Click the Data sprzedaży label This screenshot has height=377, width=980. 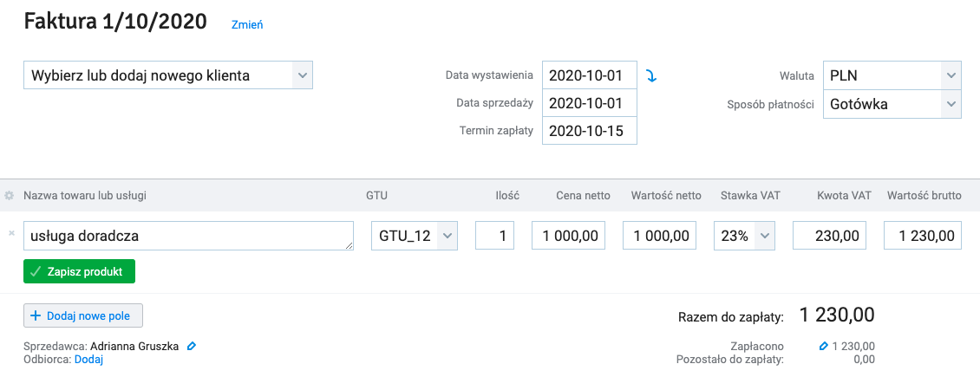coord(495,103)
